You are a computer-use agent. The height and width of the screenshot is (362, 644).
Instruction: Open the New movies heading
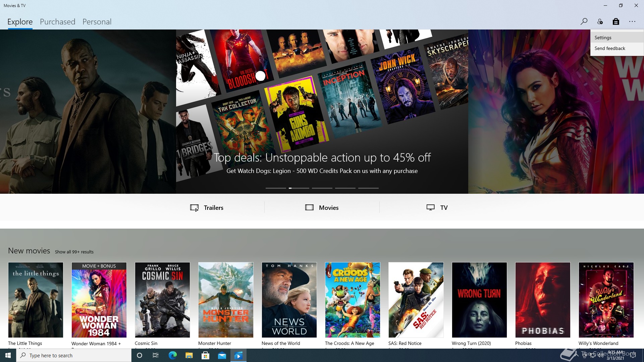tap(29, 251)
